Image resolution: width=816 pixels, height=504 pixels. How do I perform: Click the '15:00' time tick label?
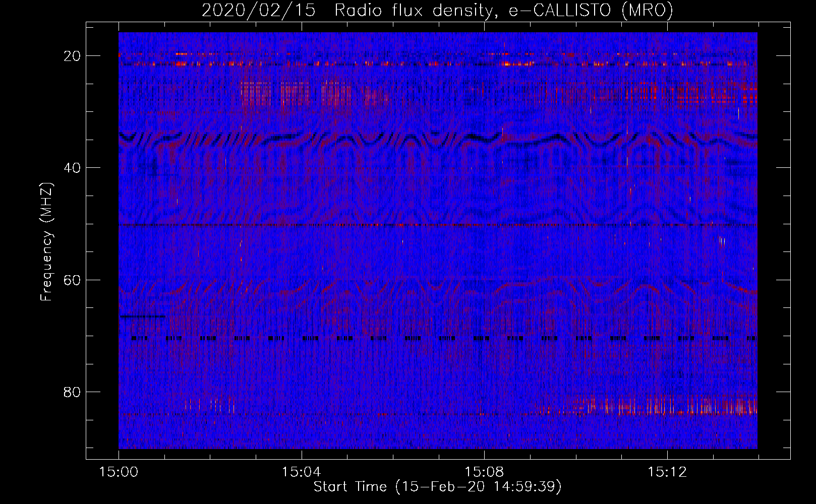pos(119,472)
